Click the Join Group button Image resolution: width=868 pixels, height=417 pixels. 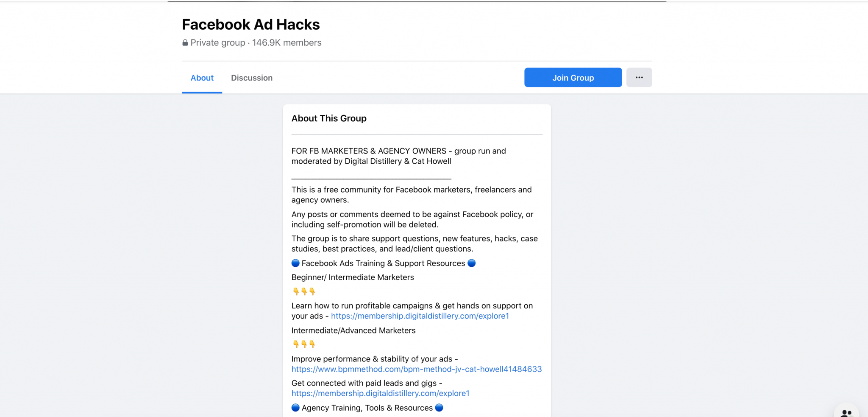click(573, 77)
